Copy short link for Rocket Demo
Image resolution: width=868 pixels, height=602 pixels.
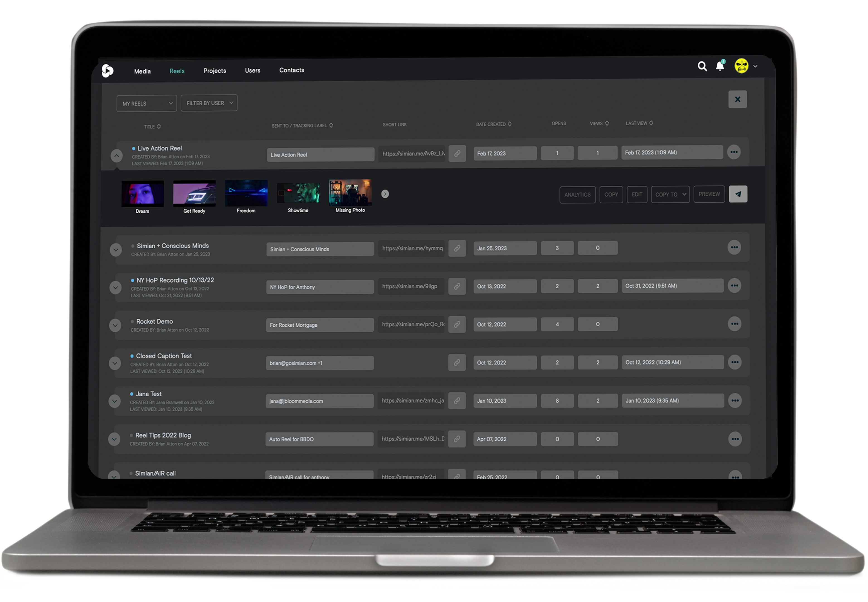pos(457,324)
